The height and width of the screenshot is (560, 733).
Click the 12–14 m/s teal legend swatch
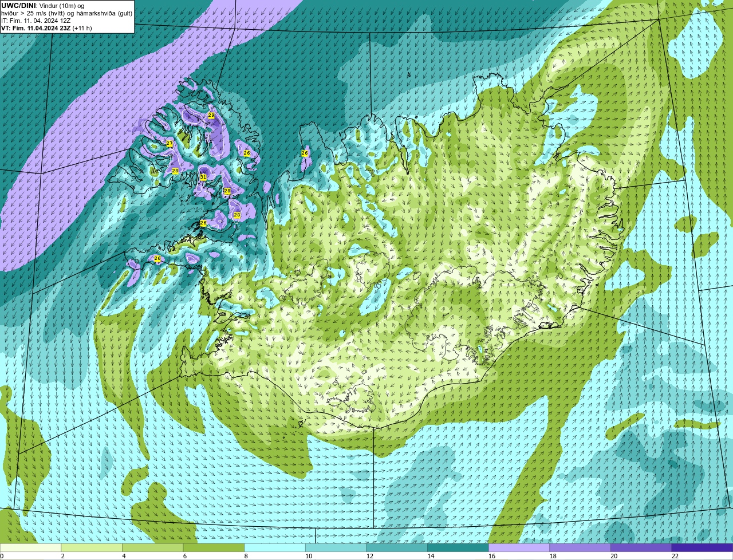click(397, 547)
